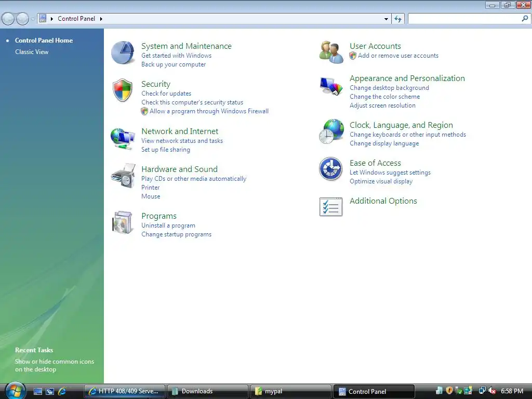Select Control Panel Home view
The width and height of the screenshot is (532, 399).
(44, 41)
